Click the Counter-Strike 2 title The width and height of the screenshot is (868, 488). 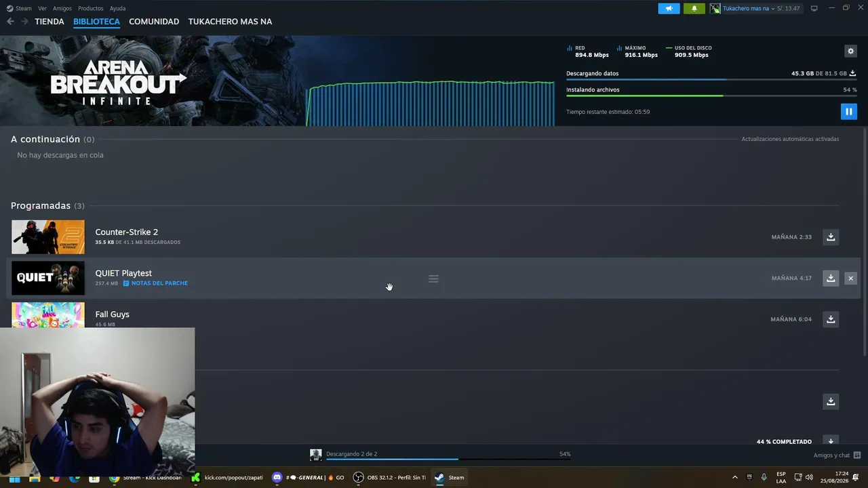(x=127, y=232)
